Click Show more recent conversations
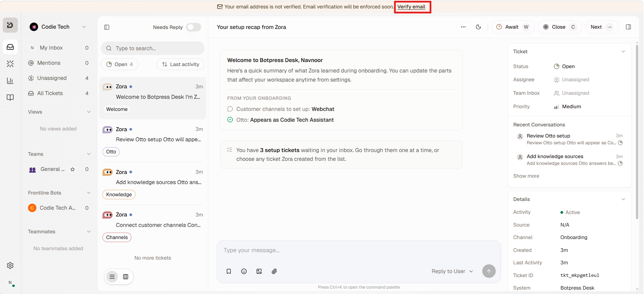This screenshot has width=644, height=294. [x=526, y=176]
